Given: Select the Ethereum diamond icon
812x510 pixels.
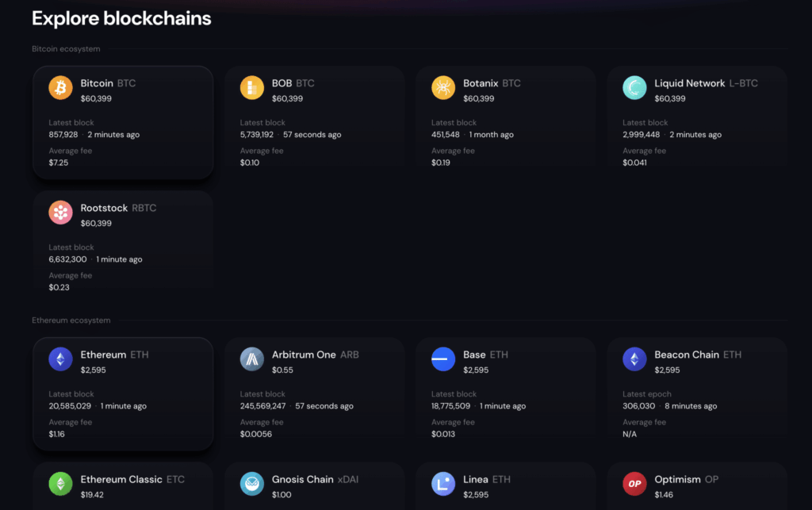Looking at the screenshot, I should pyautogui.click(x=60, y=359).
